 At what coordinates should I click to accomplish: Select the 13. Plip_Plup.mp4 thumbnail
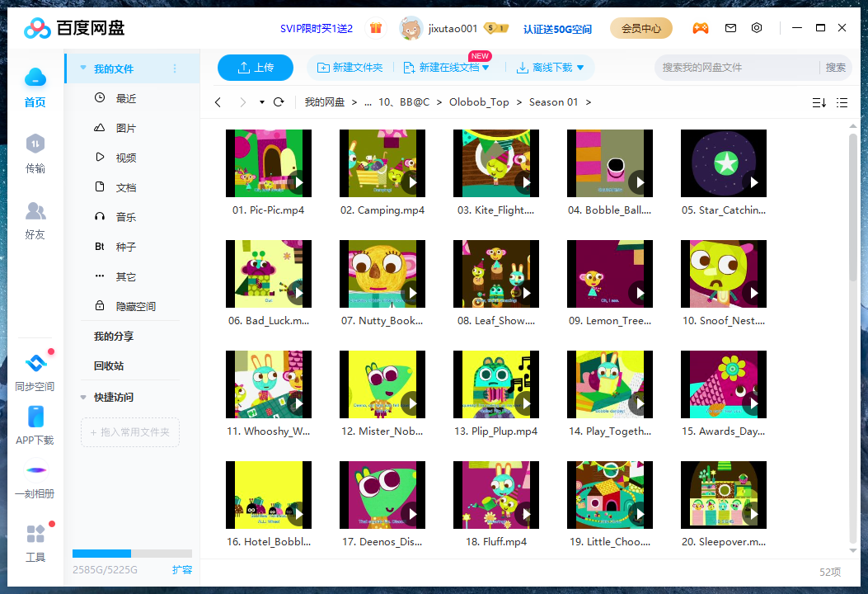pos(496,384)
